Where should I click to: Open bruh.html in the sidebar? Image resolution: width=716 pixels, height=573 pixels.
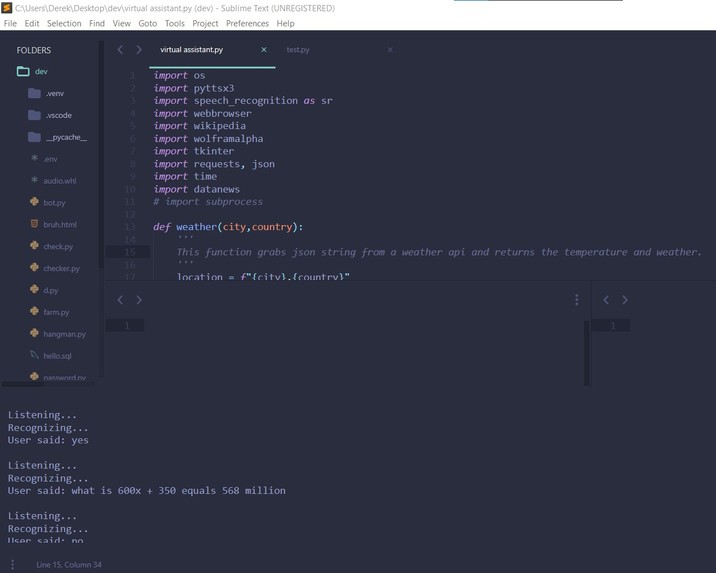pos(60,225)
